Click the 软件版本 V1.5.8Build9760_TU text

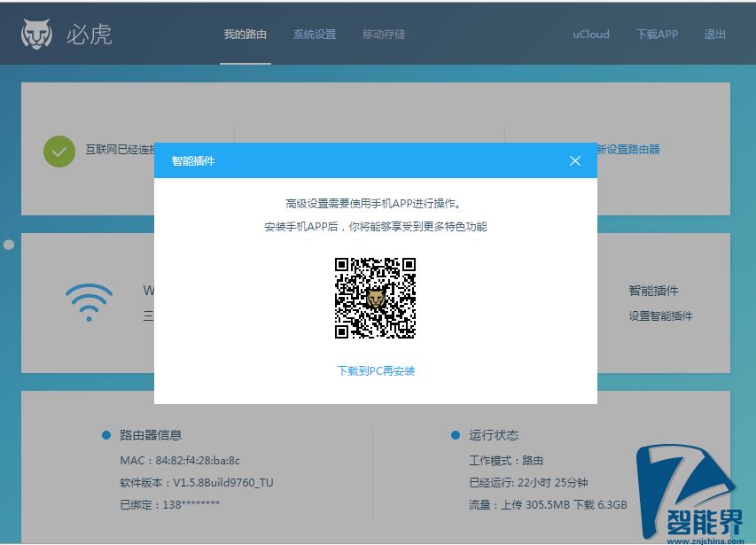[196, 482]
